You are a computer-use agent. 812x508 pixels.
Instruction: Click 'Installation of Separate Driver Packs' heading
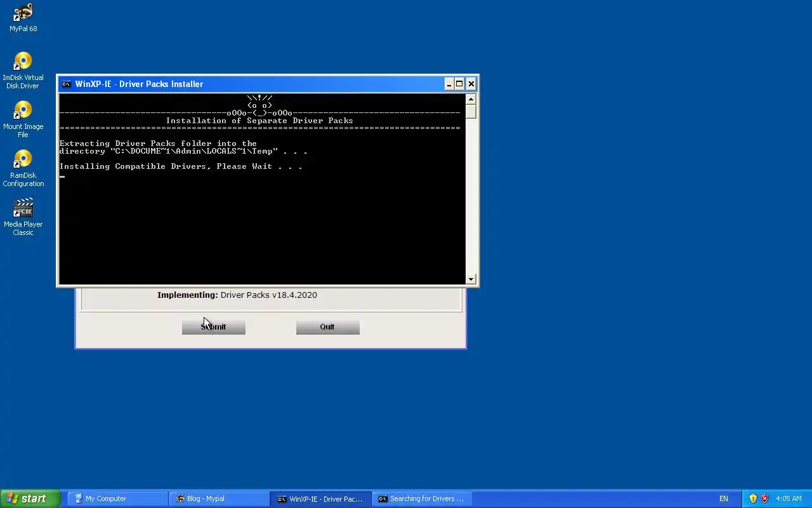[x=259, y=121]
